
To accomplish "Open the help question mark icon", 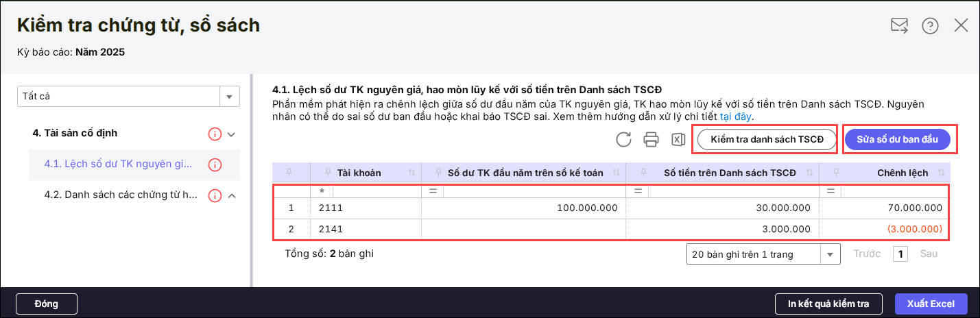I will [x=930, y=26].
